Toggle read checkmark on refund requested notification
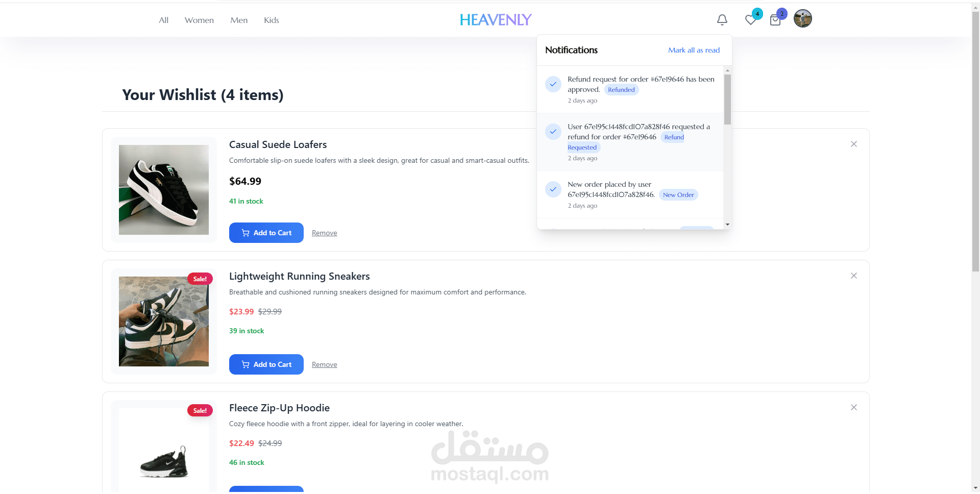980x494 pixels. 553,132
